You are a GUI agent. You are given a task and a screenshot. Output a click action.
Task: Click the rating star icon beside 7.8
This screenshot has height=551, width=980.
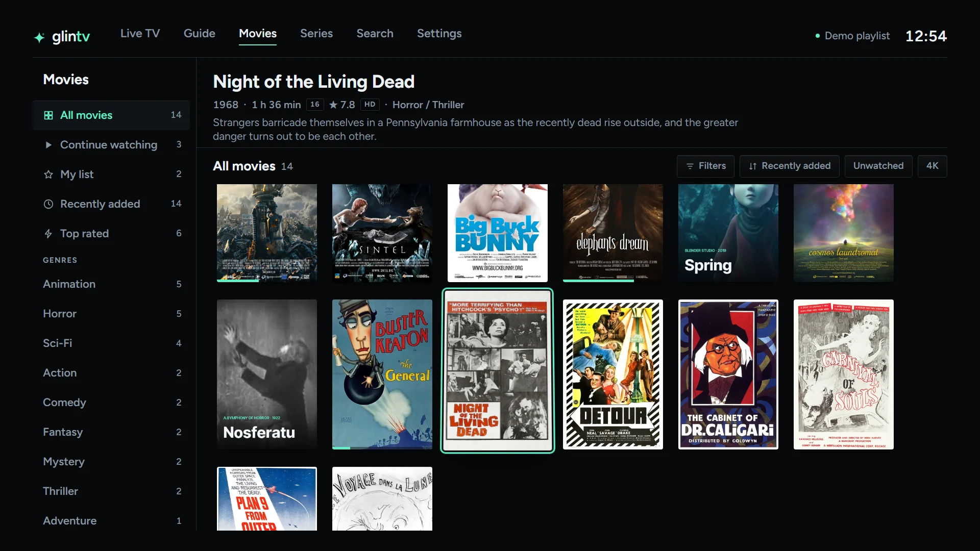tap(333, 105)
